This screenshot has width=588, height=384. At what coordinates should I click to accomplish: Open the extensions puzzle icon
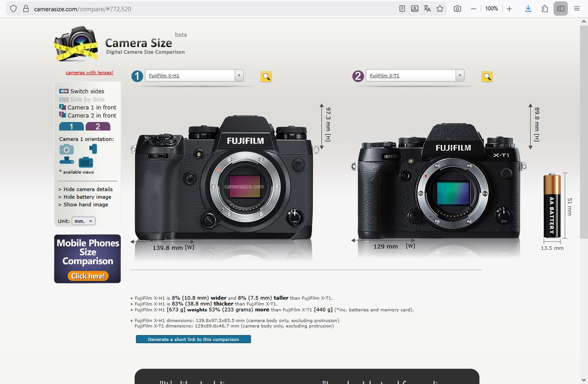(x=545, y=9)
